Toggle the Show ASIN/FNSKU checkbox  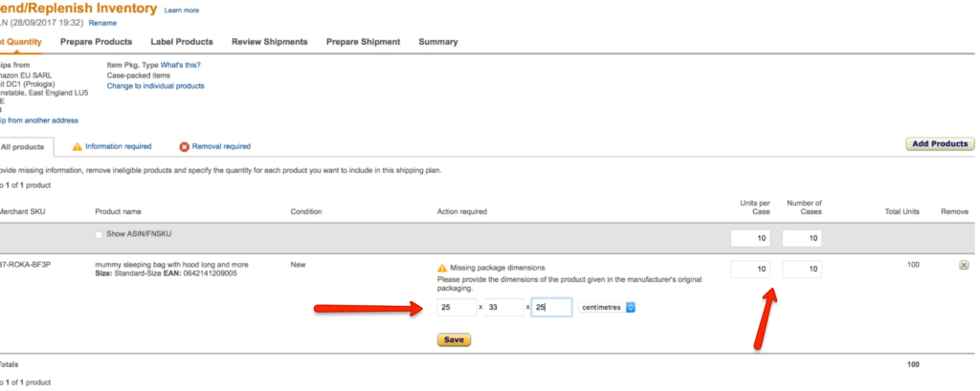100,235
